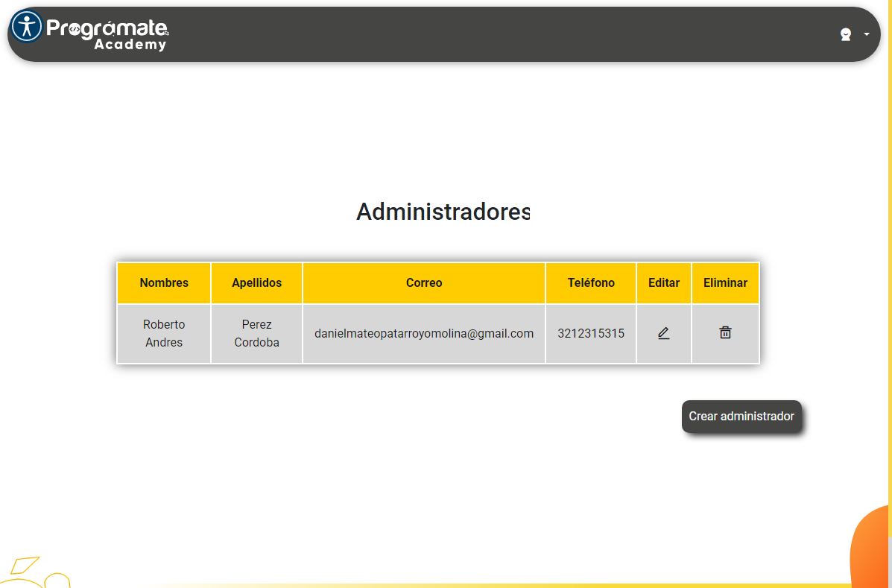The width and height of the screenshot is (892, 588).
Task: Delete the administrator using the trash icon
Action: tap(725, 332)
